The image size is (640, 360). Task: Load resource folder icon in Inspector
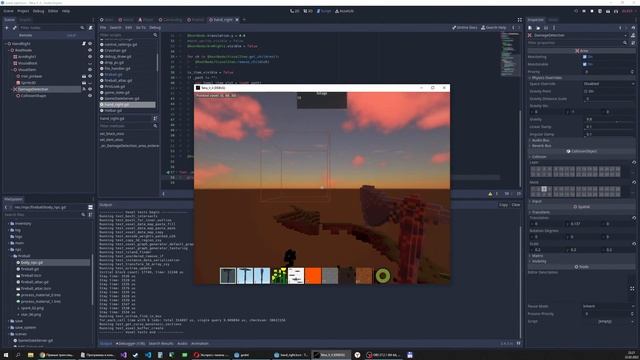click(x=538, y=28)
